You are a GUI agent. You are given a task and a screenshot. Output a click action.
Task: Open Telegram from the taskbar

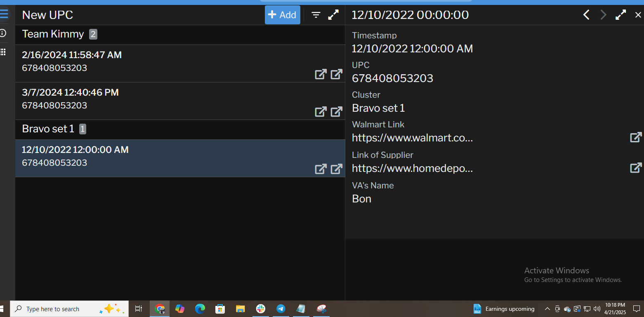pos(281,309)
